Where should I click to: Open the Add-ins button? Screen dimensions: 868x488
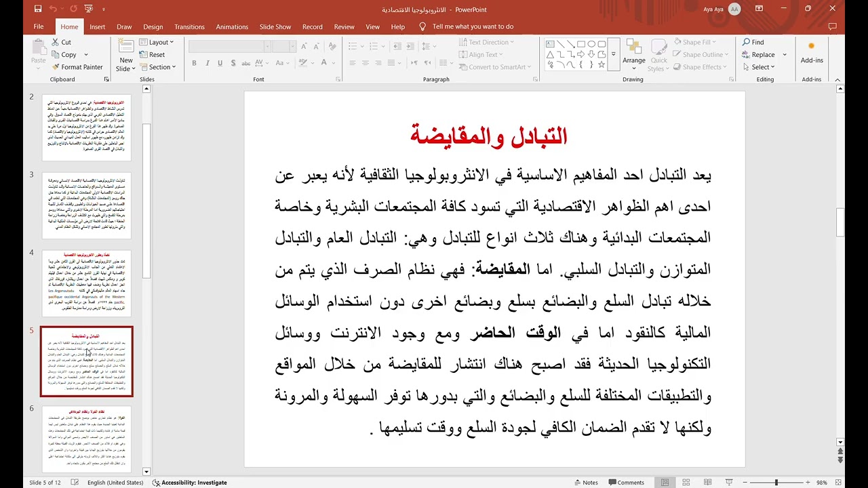[812, 52]
